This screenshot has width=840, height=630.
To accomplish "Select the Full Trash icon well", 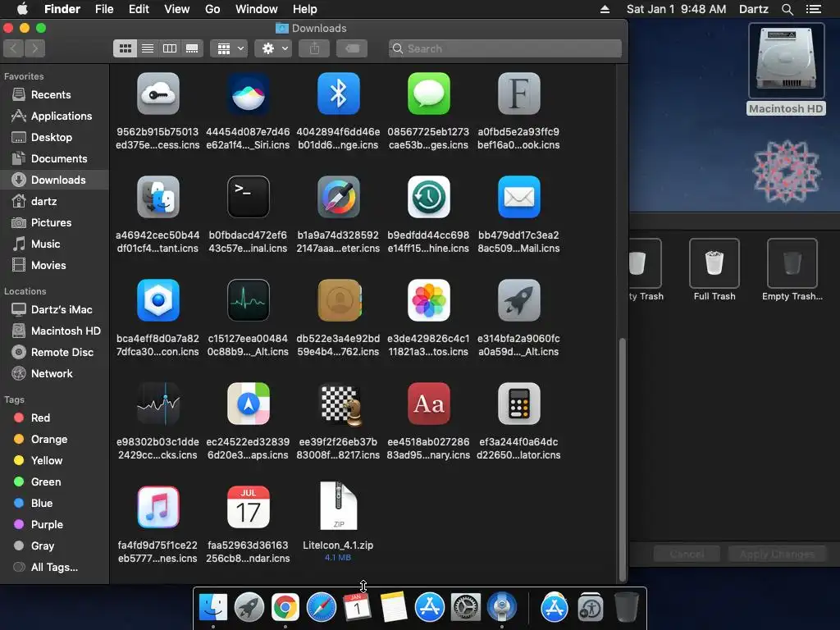I will pos(714,263).
